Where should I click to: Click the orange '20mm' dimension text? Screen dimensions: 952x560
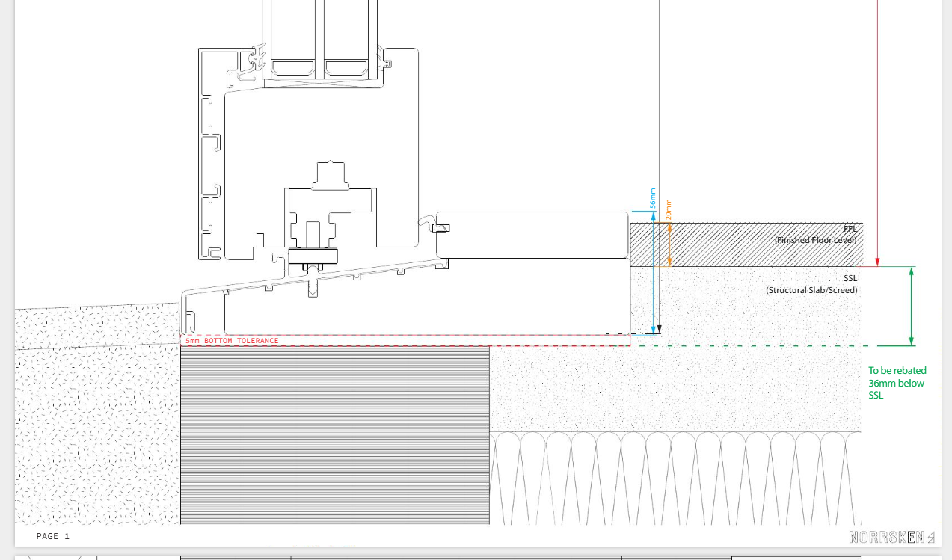pyautogui.click(x=669, y=209)
